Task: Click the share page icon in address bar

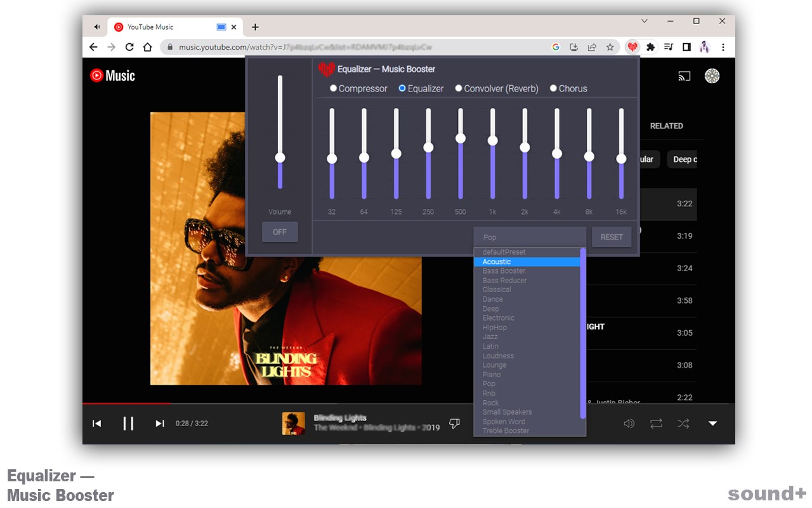Action: [592, 47]
